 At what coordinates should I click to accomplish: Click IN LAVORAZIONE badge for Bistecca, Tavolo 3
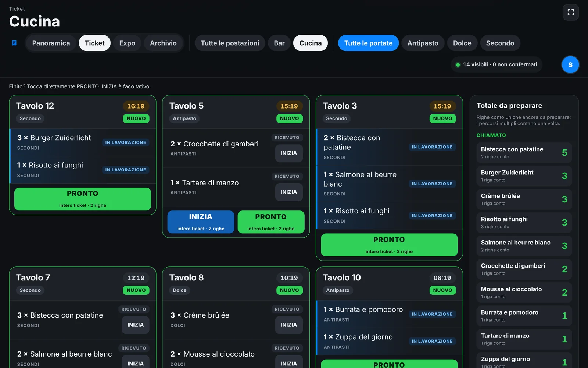click(432, 147)
